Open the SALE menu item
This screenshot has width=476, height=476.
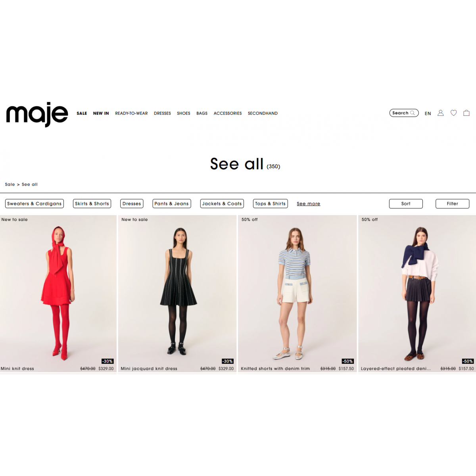[82, 113]
